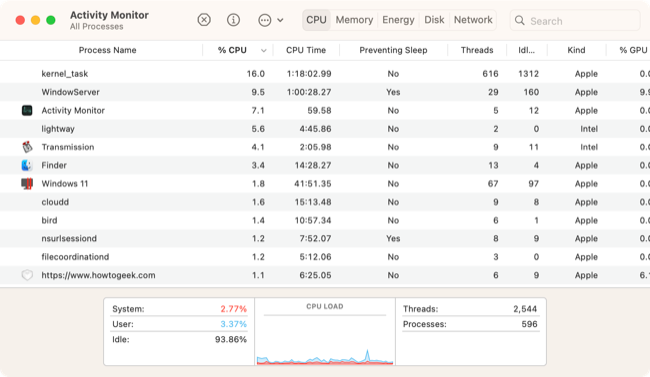Click lightway Kind Intel cell
Image resolution: width=650 pixels, height=377 pixels.
[x=589, y=129]
